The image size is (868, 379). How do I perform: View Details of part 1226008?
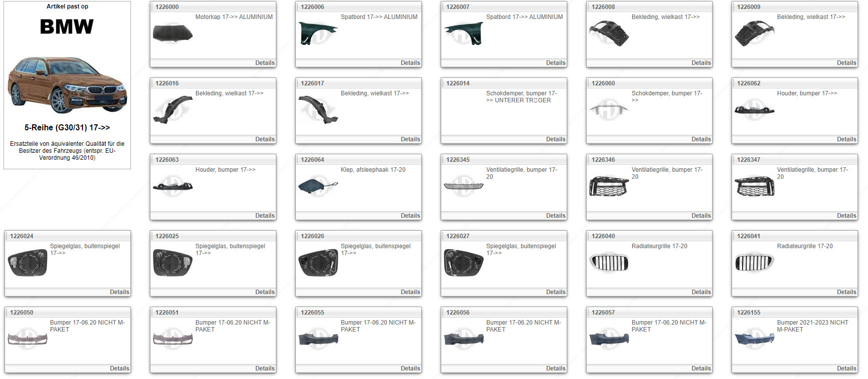[701, 63]
